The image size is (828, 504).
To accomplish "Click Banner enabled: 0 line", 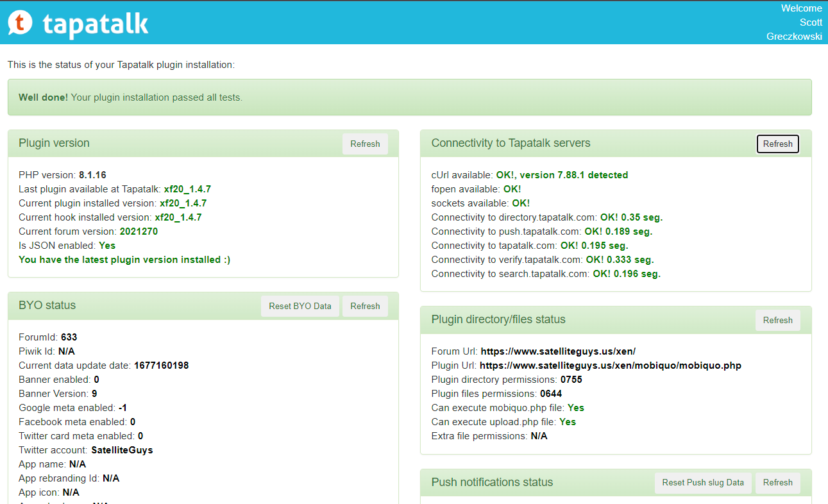I will 59,380.
